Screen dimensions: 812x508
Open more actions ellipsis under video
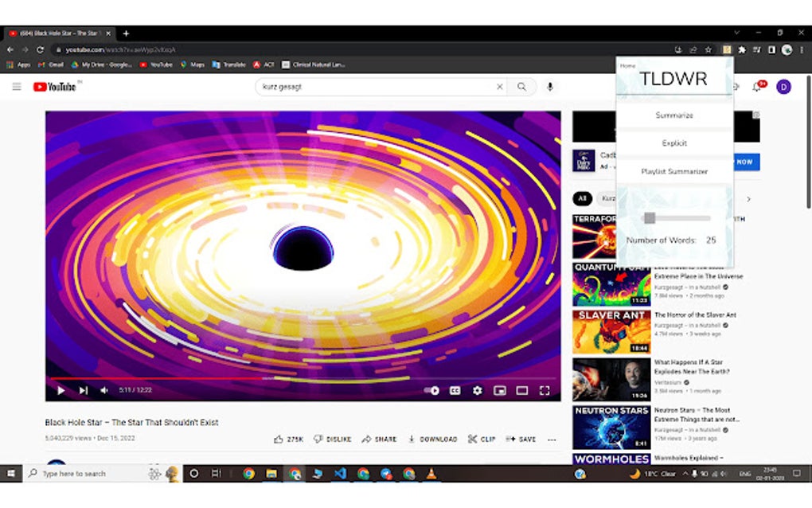tap(552, 440)
